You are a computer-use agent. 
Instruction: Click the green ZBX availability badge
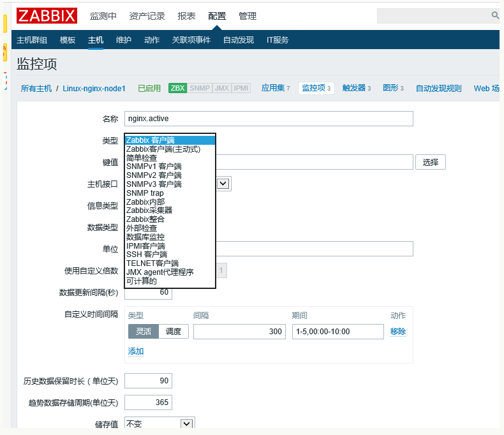(177, 88)
